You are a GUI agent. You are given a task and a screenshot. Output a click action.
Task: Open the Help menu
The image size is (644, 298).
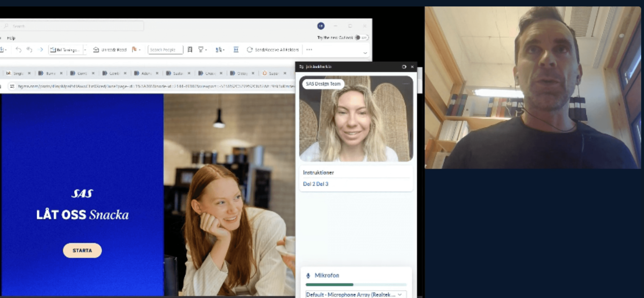(x=11, y=38)
